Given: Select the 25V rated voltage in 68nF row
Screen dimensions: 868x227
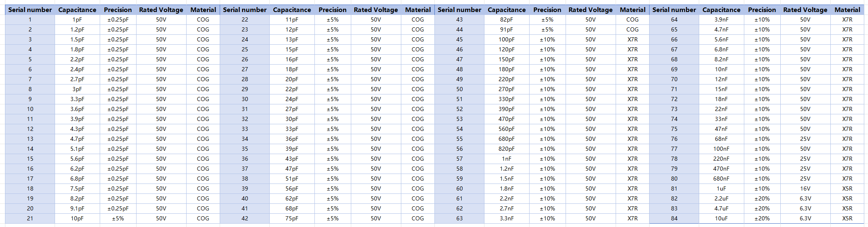Looking at the screenshot, I should [x=805, y=139].
